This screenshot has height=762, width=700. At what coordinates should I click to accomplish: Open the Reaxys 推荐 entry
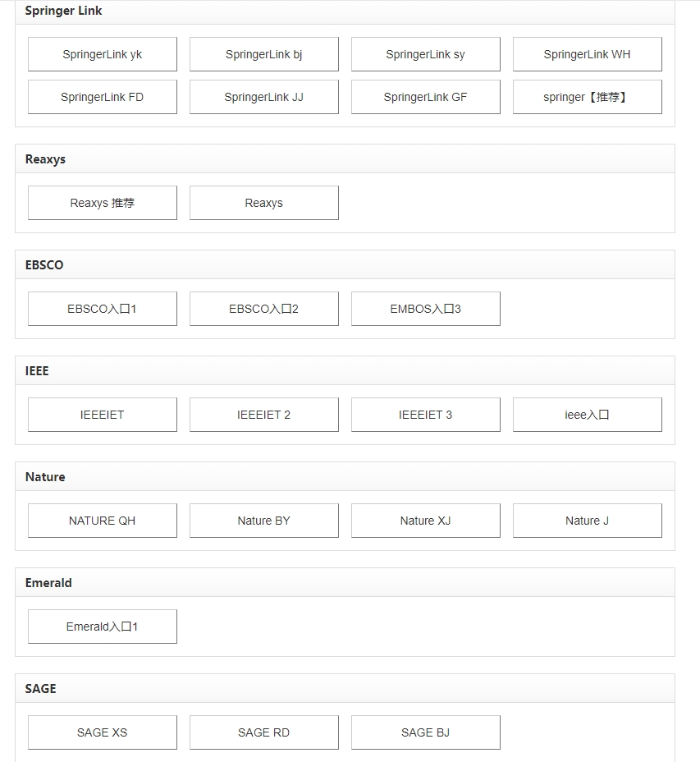pos(103,203)
